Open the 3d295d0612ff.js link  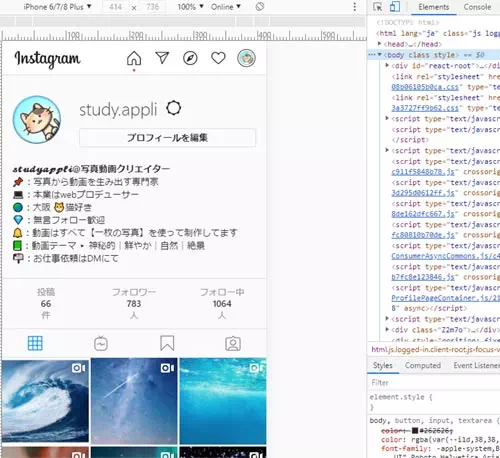[423, 193]
